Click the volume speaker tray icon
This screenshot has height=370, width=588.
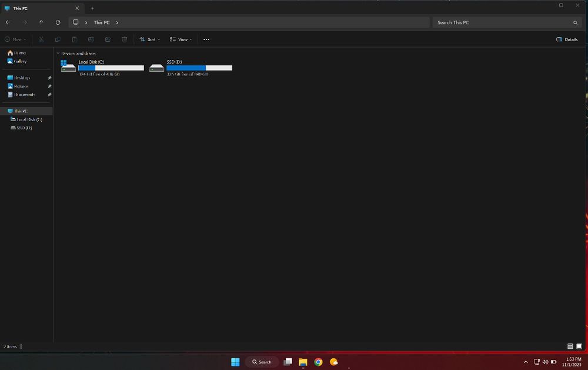(545, 362)
